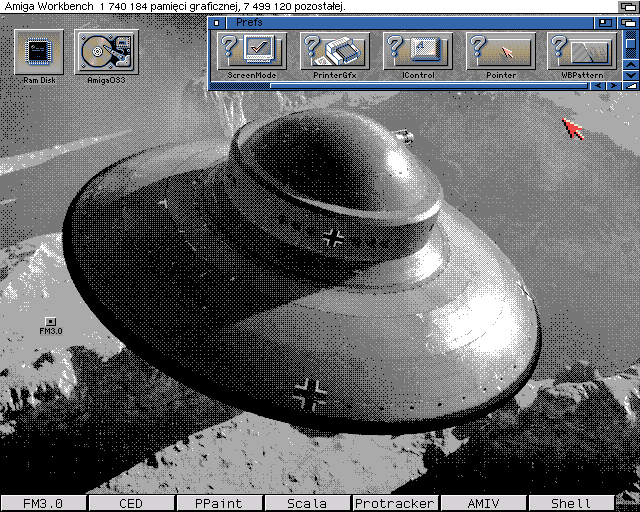Screen dimensions: 640x512
Task: Launch Protracker from the bottom toolbar
Action: click(x=395, y=503)
